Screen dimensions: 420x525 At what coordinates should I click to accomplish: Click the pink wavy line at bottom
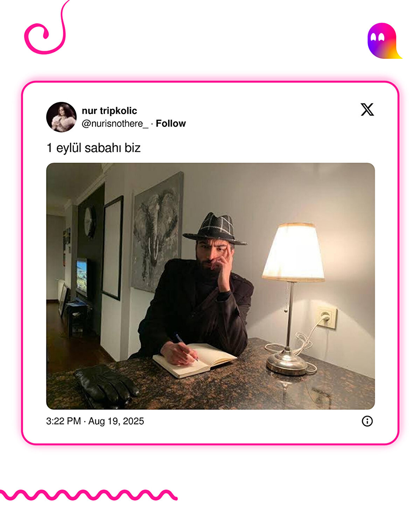[88, 495]
